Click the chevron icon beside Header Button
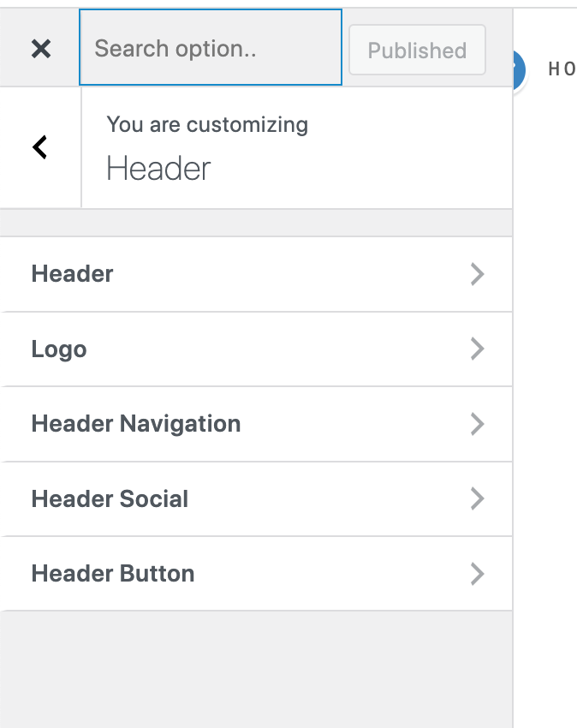This screenshot has width=577, height=728. pos(477,574)
